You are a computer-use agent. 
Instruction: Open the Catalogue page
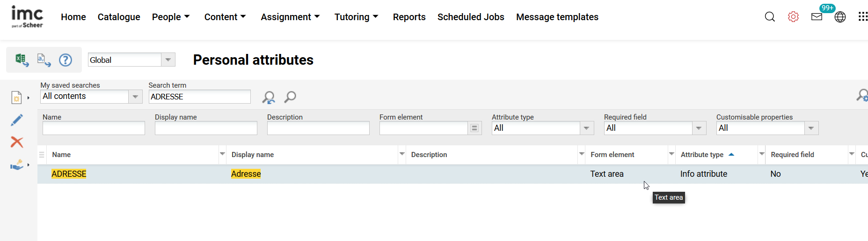coord(119,17)
